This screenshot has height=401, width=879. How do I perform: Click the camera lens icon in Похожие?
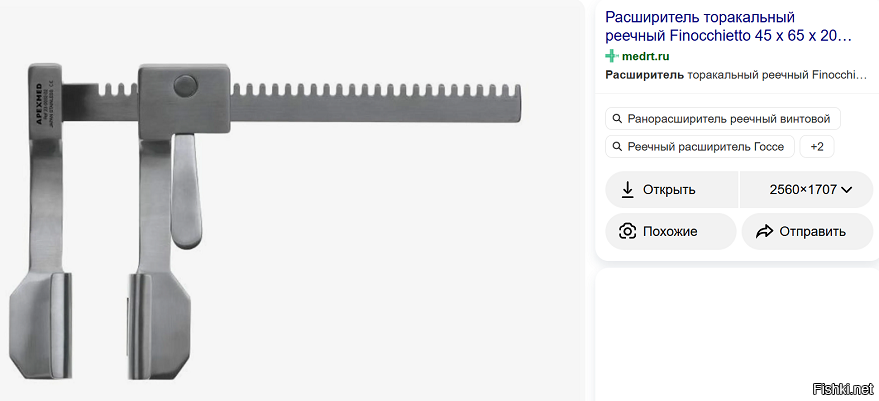628,231
